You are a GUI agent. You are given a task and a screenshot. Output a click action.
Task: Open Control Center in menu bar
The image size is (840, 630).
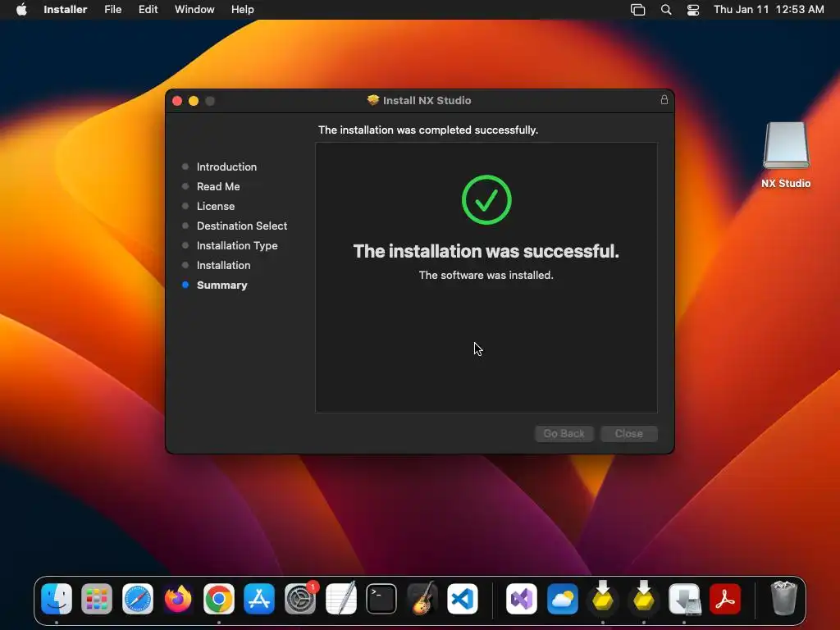(693, 10)
